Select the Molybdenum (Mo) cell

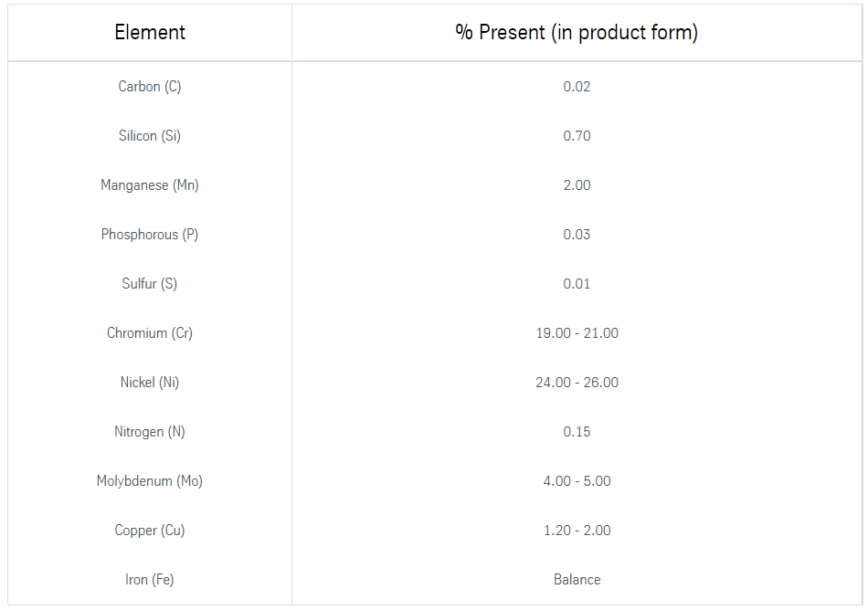point(150,481)
